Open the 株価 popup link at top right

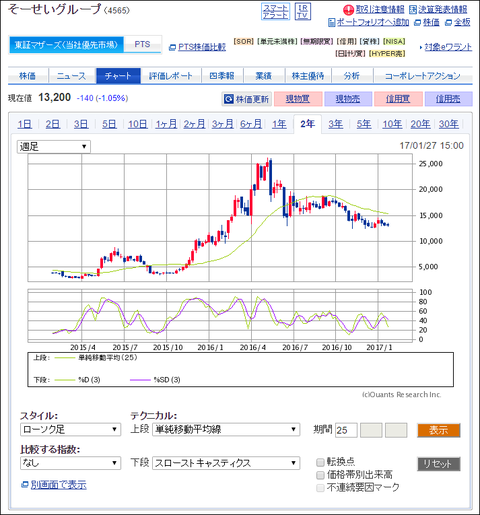pos(431,22)
